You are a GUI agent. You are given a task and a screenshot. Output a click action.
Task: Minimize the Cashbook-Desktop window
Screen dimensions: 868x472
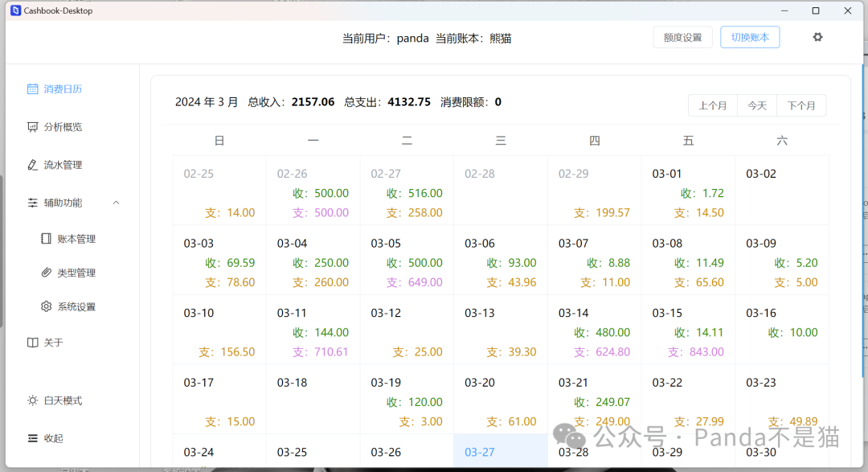coord(784,10)
